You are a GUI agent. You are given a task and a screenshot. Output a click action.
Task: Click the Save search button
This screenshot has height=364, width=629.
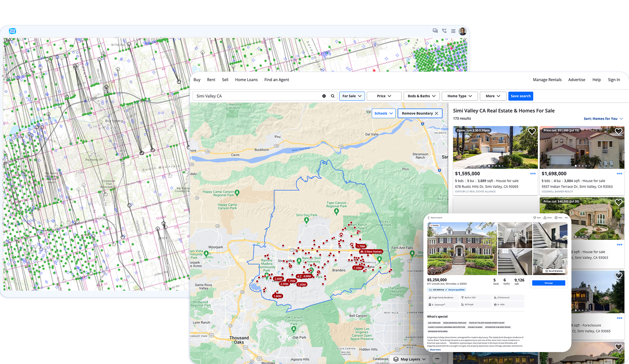pyautogui.click(x=521, y=96)
